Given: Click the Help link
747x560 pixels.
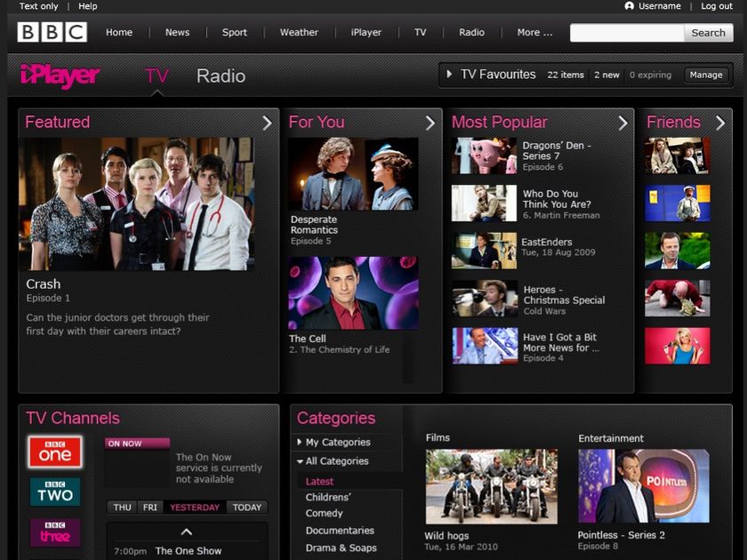Looking at the screenshot, I should pos(88,6).
